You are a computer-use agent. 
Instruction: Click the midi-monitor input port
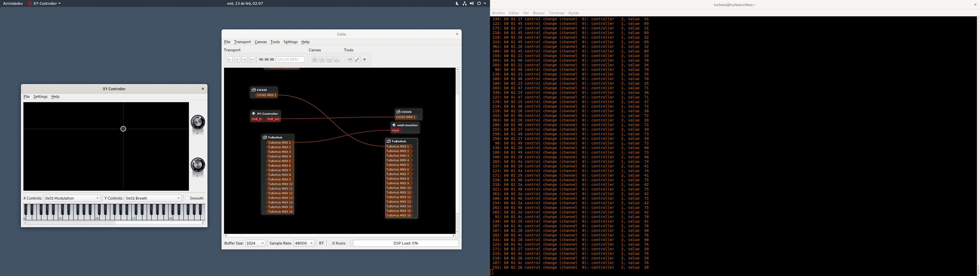(396, 130)
